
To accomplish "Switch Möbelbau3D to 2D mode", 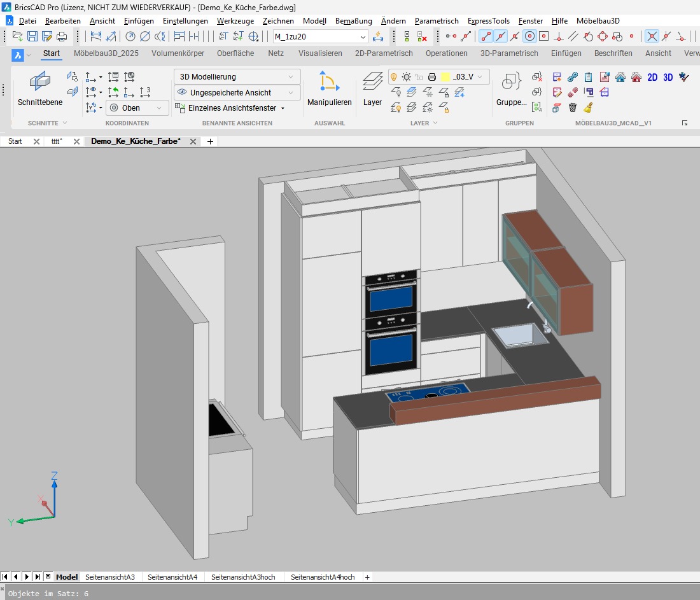I will (652, 77).
